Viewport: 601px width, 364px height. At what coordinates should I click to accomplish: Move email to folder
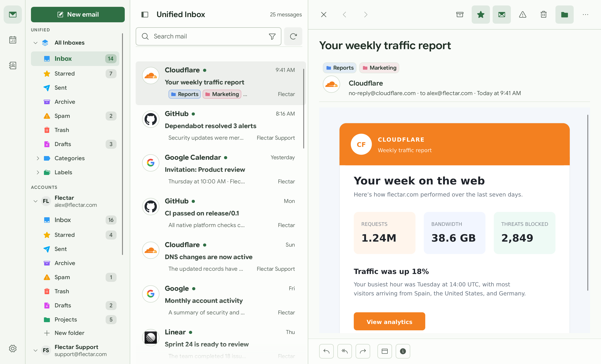[565, 15]
